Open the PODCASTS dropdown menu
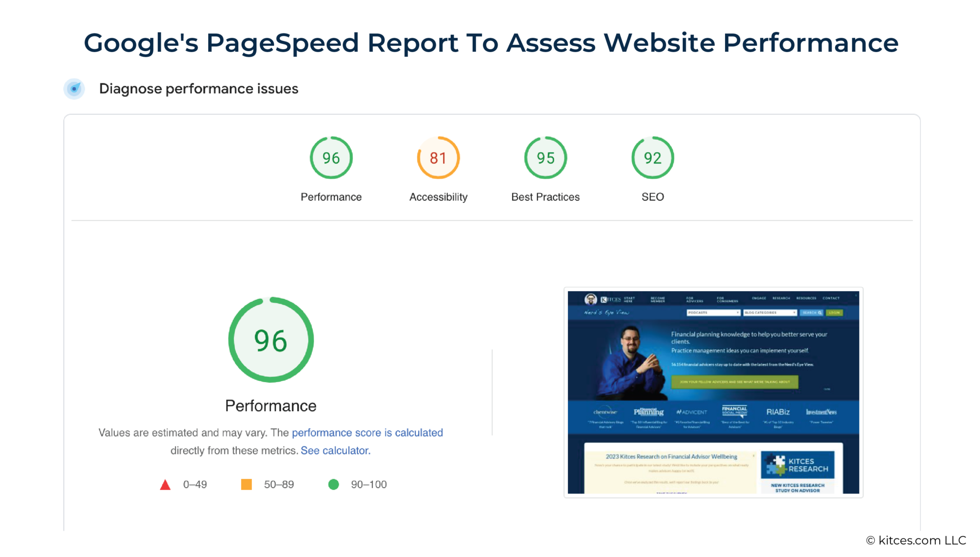This screenshot has height=557, width=980. pyautogui.click(x=708, y=313)
